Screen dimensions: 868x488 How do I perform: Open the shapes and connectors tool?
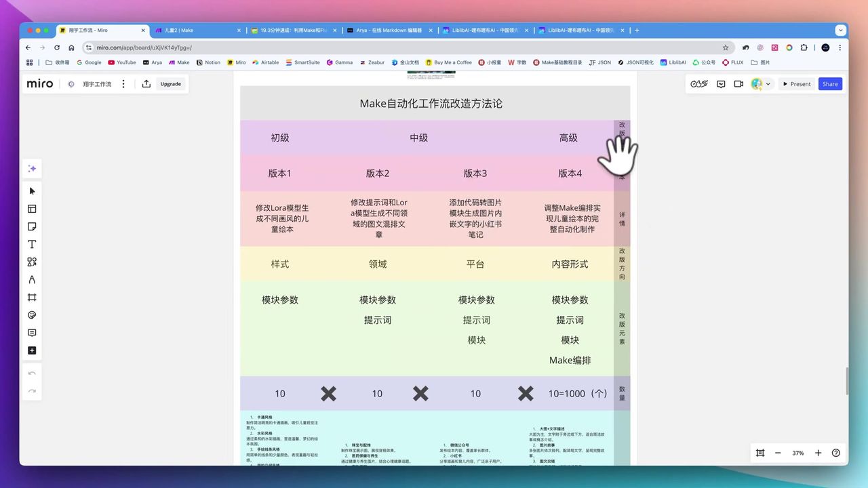point(31,262)
